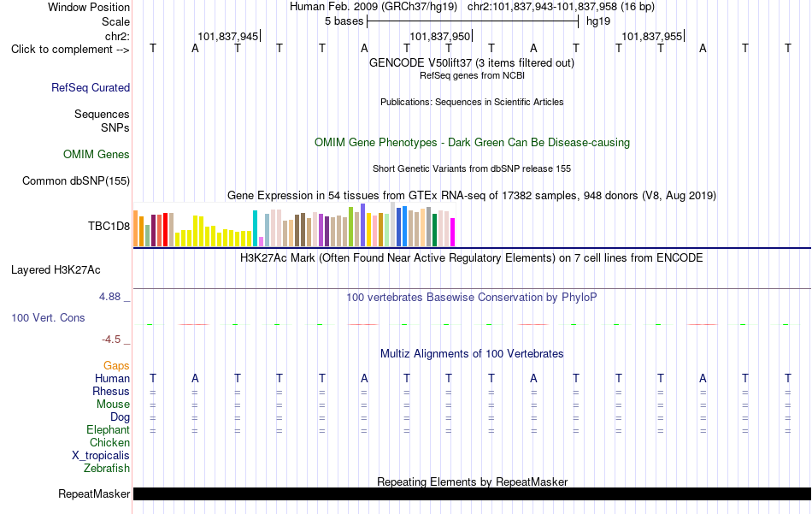Click the 101,837,950 ruler position
Image resolution: width=812 pixels, height=514 pixels.
439,36
